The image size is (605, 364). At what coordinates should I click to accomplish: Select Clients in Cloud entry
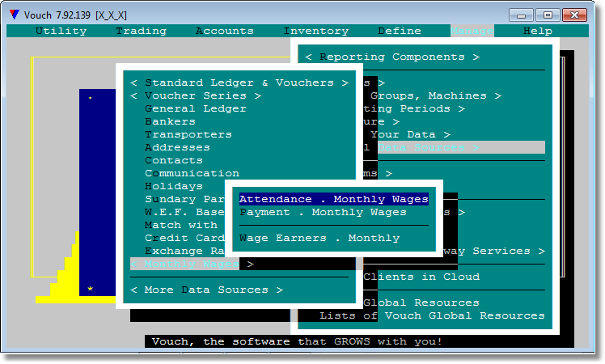[x=421, y=277]
